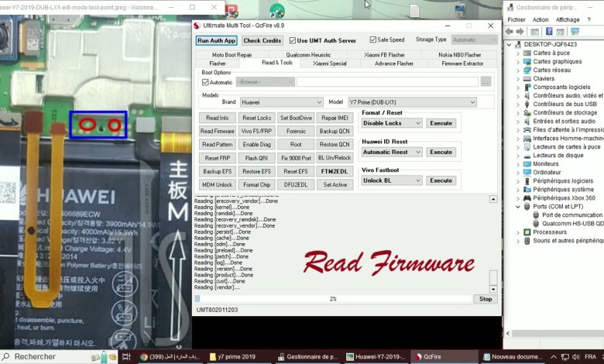Click the volume icon in system tray
604x364 pixels.
576,357
